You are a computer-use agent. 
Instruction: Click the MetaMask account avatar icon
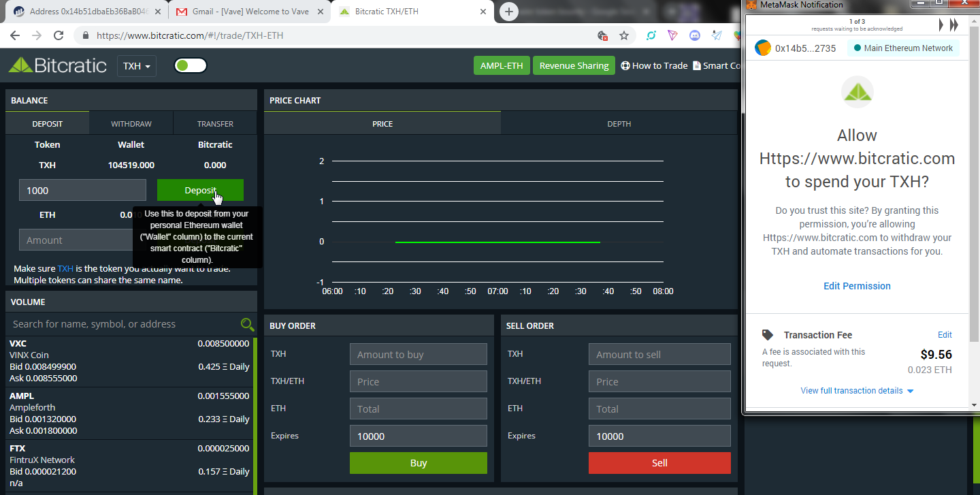(763, 48)
